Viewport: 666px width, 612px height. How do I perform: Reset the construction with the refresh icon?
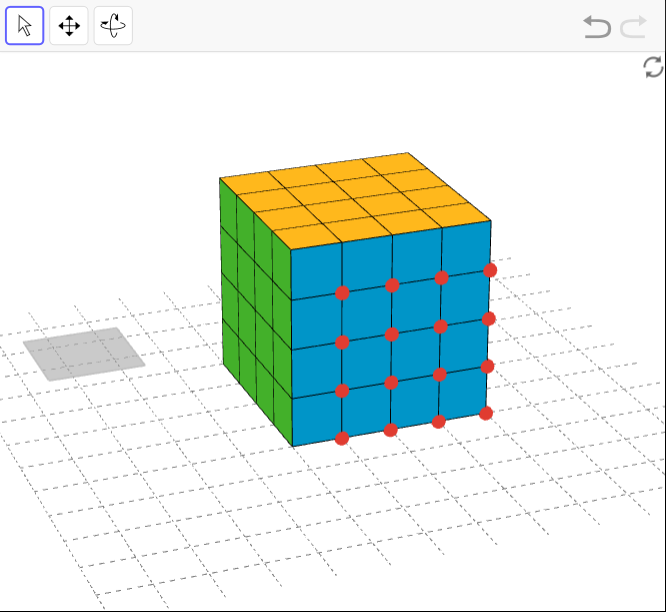pos(653,67)
